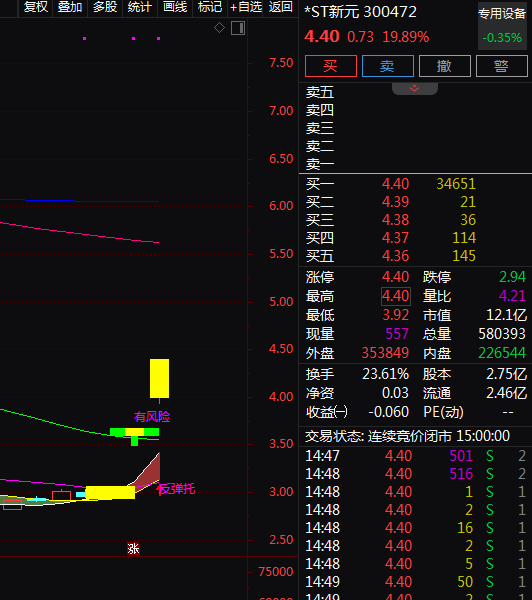
Task: Click 内盘 value 226544
Action: click(x=502, y=353)
